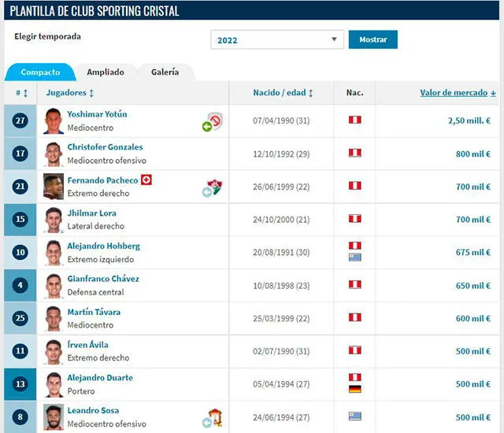
Task: Open Jhilmar Lora player link
Action: pyautogui.click(x=91, y=213)
